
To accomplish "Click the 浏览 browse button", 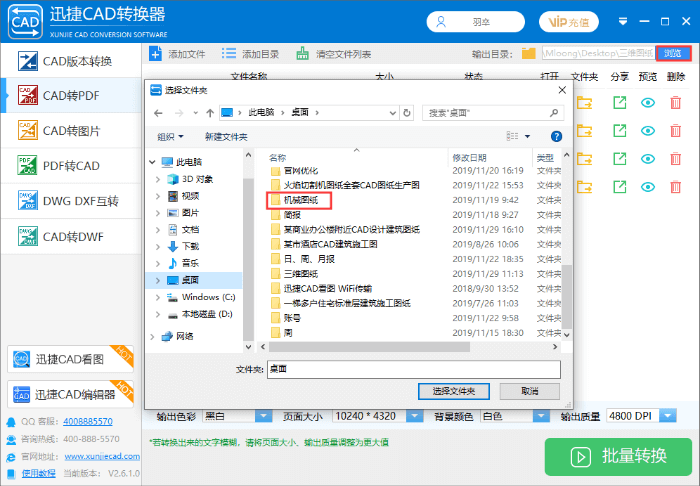I will click(x=673, y=54).
